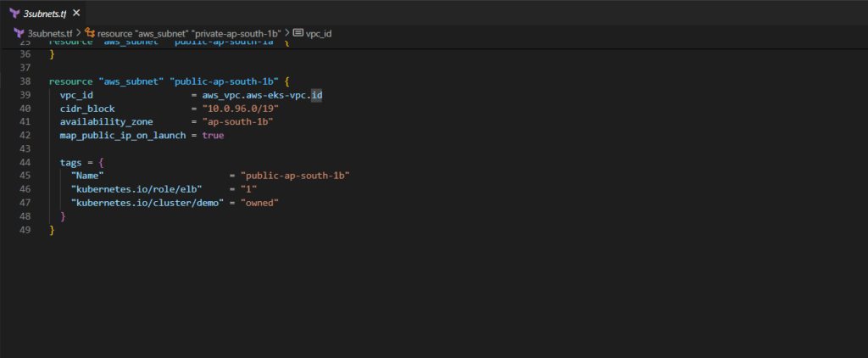Click closing brace on line 36
Screen dimensions: 868x358
click(x=52, y=54)
